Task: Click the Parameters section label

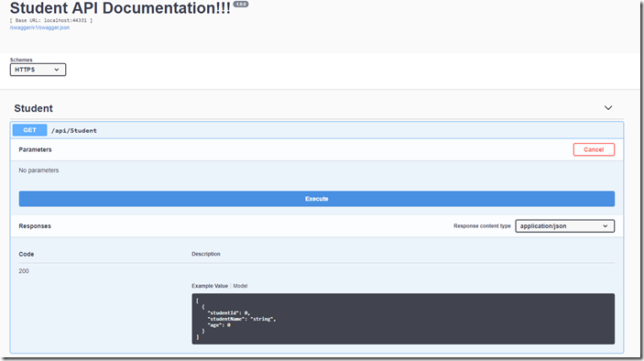Action: click(x=36, y=149)
